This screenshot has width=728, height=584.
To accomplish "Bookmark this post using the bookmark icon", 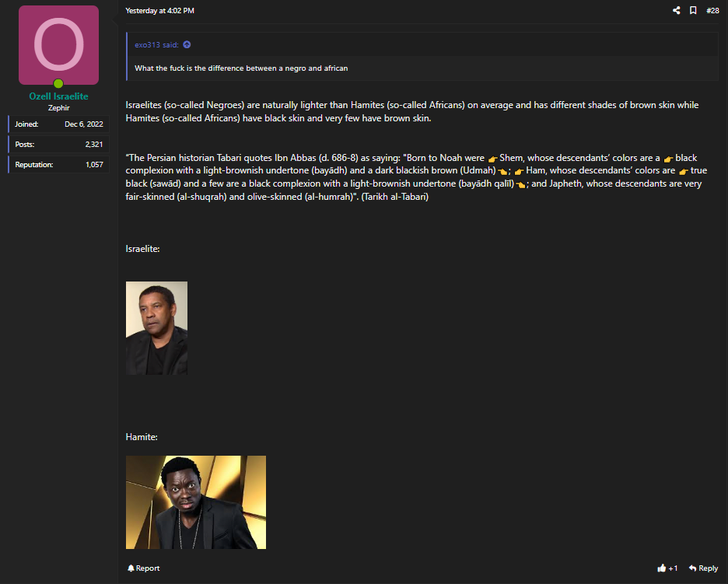I will (693, 10).
